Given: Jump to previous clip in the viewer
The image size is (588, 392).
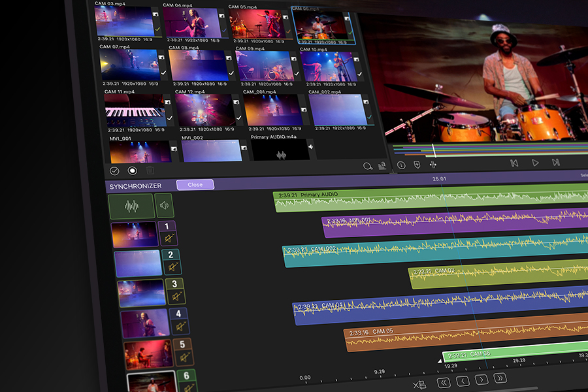Looking at the screenshot, I should tap(514, 163).
